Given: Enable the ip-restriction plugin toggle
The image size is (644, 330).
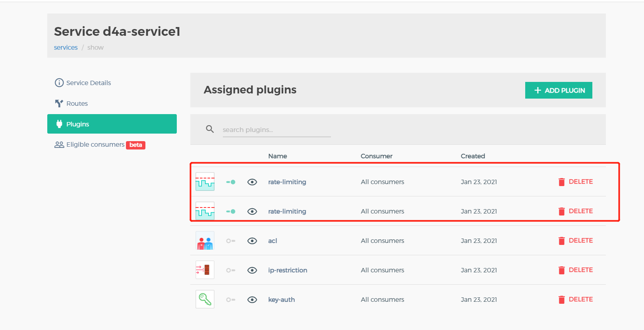Looking at the screenshot, I should (x=231, y=270).
